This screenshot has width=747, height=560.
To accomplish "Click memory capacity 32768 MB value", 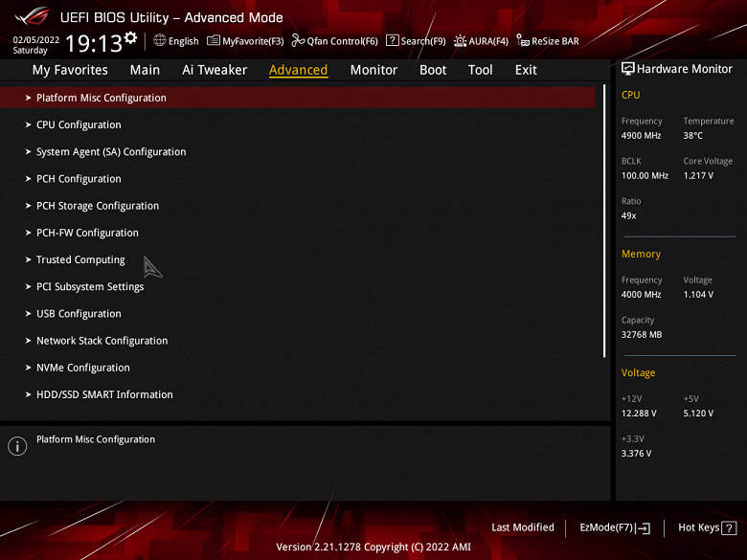I will coord(642,335).
